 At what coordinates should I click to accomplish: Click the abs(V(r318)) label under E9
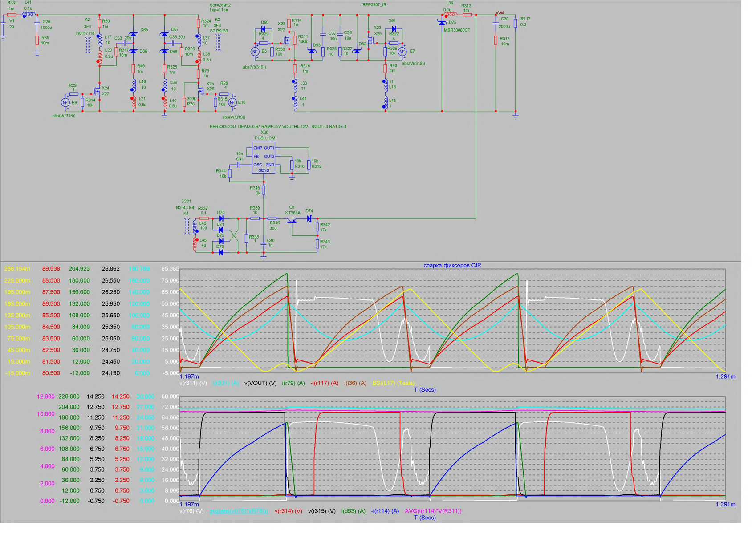[x=64, y=116]
